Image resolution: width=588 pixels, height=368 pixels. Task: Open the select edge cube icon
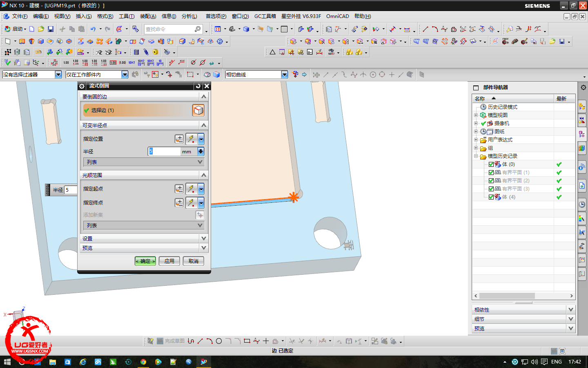tap(198, 110)
